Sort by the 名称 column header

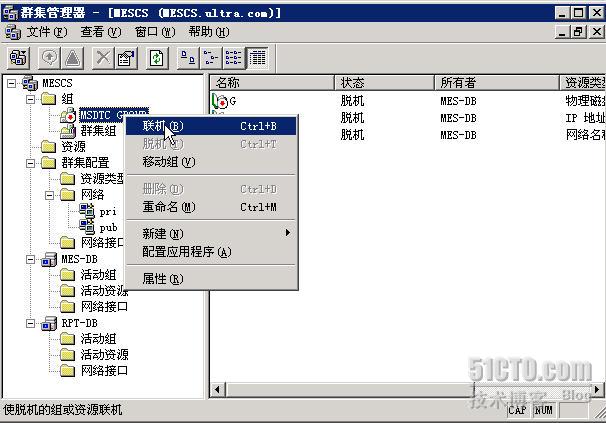272,83
